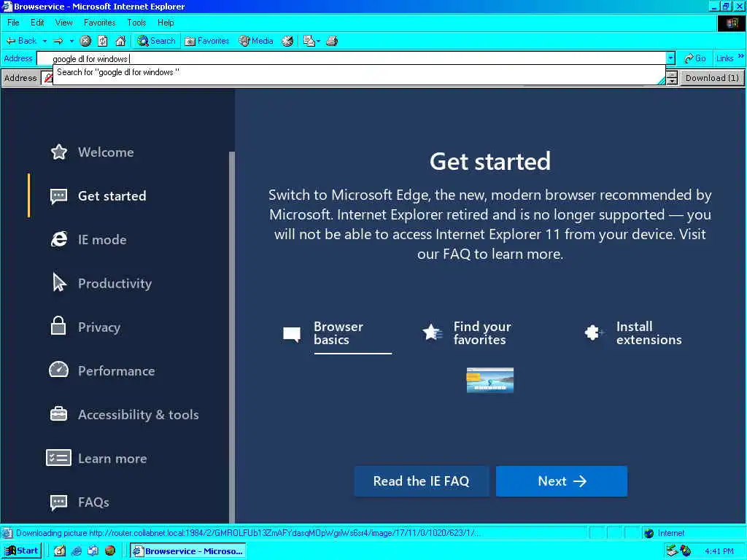This screenshot has width=747, height=560.
Task: Click the Go button
Action: pos(695,58)
